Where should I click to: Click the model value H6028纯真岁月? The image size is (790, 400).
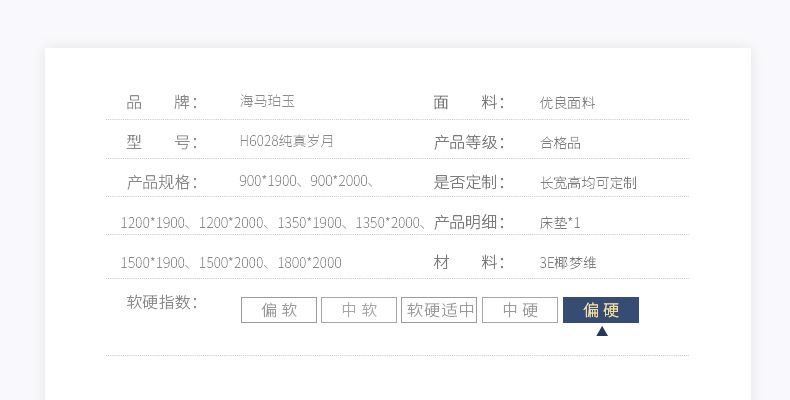click(x=286, y=141)
